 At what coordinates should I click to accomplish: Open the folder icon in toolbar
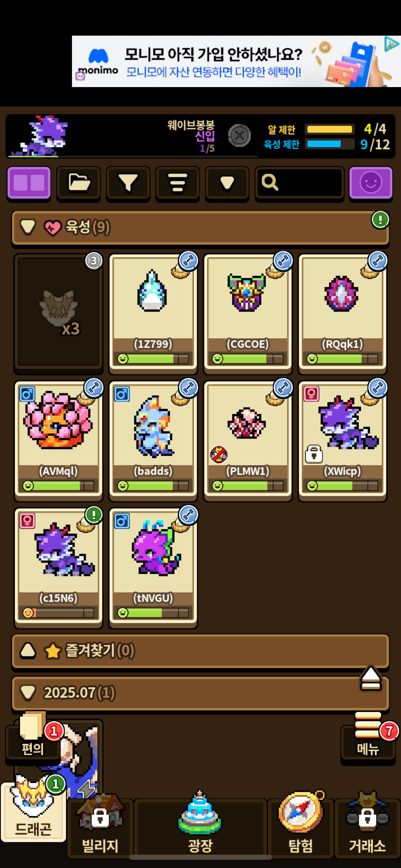point(78,182)
